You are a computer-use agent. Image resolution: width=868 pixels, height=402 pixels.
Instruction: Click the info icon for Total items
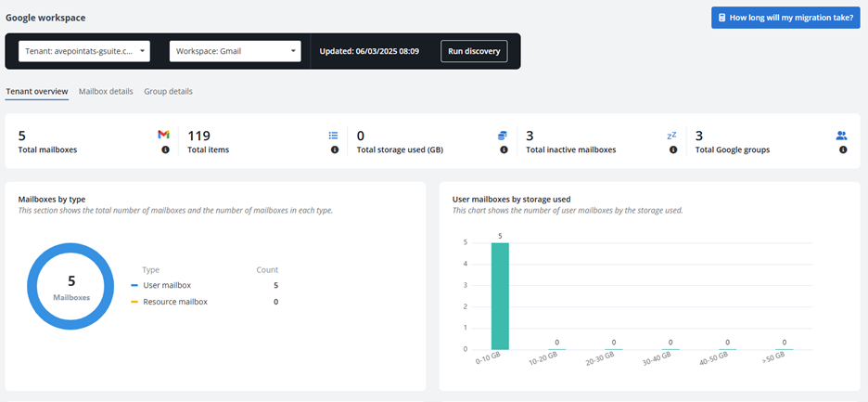(335, 149)
